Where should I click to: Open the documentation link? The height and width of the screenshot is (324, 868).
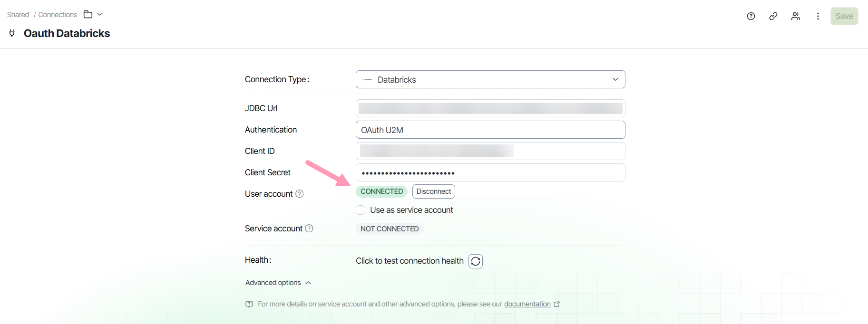[x=527, y=304]
